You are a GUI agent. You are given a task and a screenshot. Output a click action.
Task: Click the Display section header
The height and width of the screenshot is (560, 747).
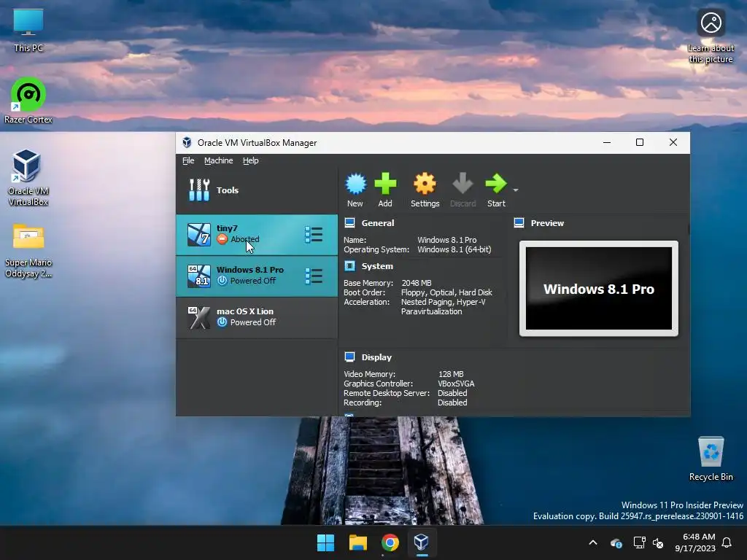(376, 357)
